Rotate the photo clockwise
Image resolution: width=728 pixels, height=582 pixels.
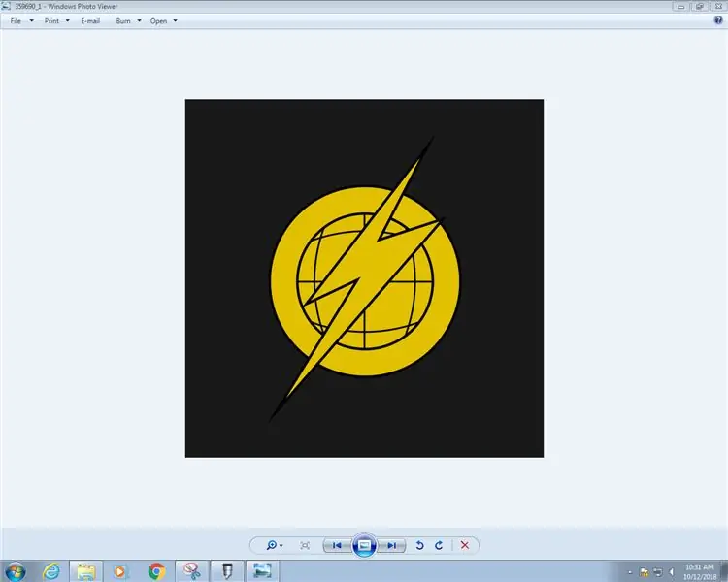[439, 545]
